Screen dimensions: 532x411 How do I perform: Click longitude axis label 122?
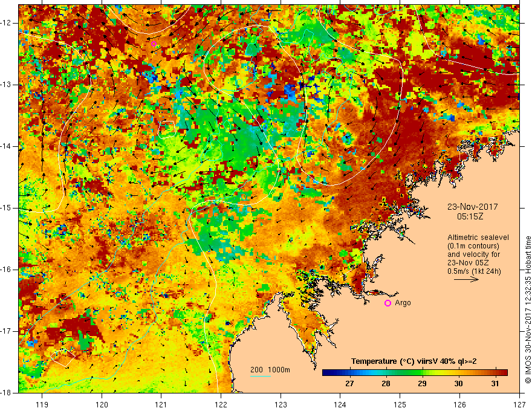221,404
